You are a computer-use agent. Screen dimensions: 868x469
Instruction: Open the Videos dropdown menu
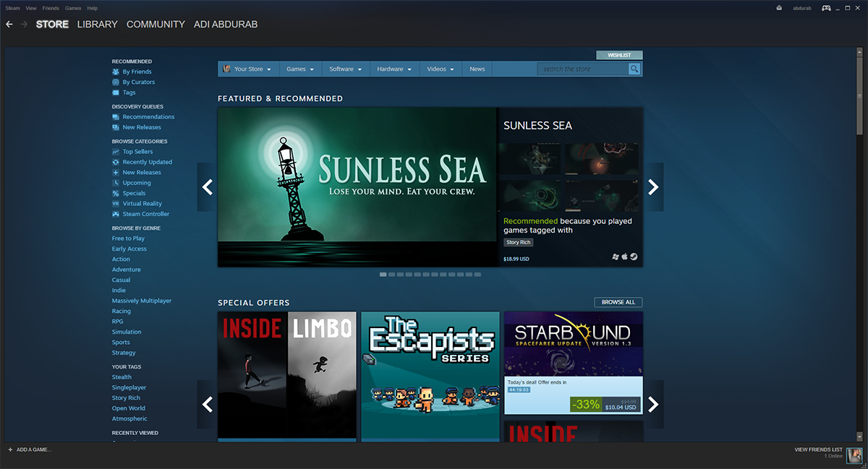pyautogui.click(x=441, y=69)
